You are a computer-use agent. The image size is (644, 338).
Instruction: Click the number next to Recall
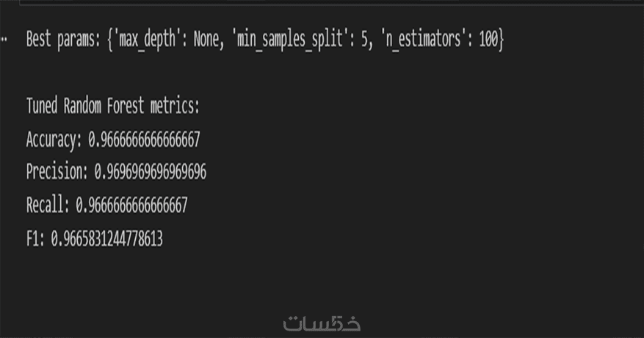131,205
